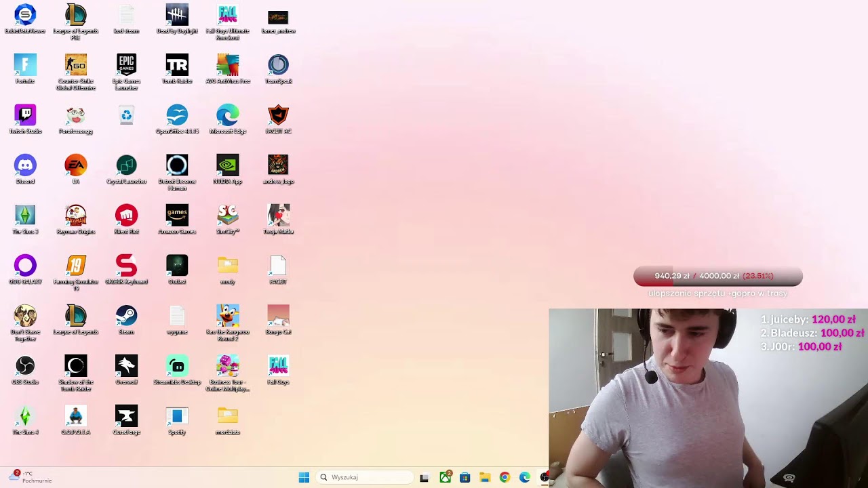Launch the Epic Games Launcher
Image resolution: width=868 pixels, height=488 pixels.
[126, 65]
